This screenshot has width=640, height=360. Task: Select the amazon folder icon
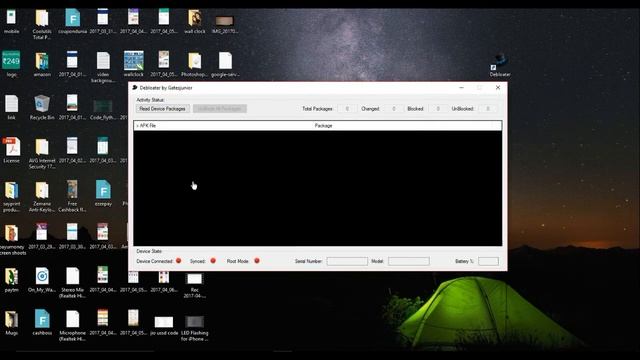[x=42, y=64]
